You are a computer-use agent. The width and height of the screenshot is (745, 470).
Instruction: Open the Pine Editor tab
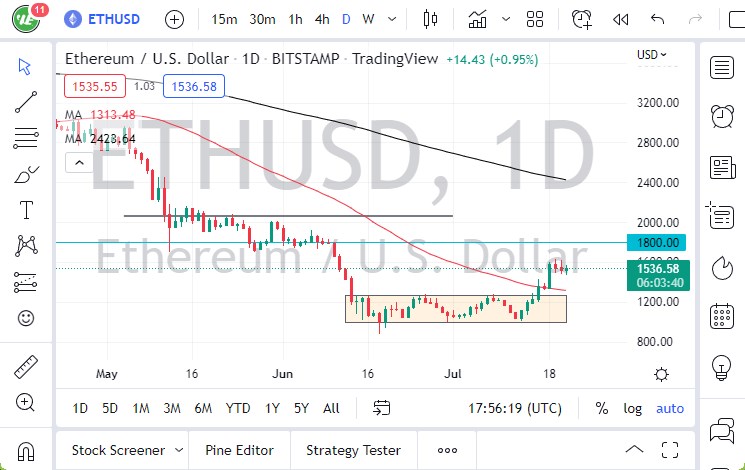pyautogui.click(x=239, y=450)
